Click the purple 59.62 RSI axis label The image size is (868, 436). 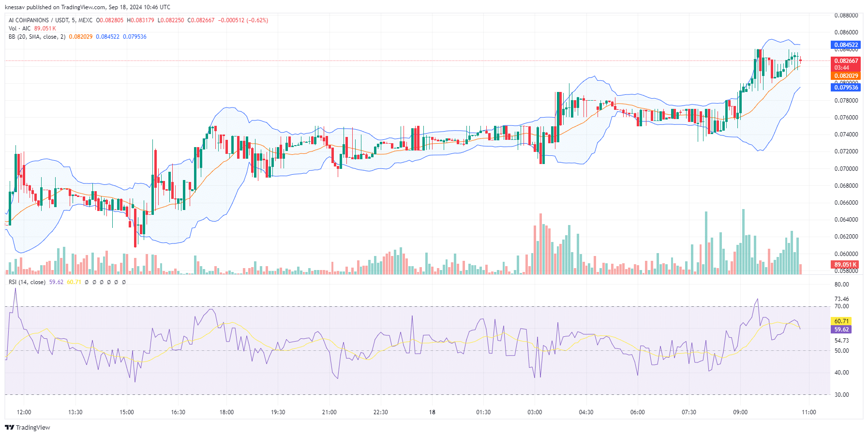pos(841,330)
